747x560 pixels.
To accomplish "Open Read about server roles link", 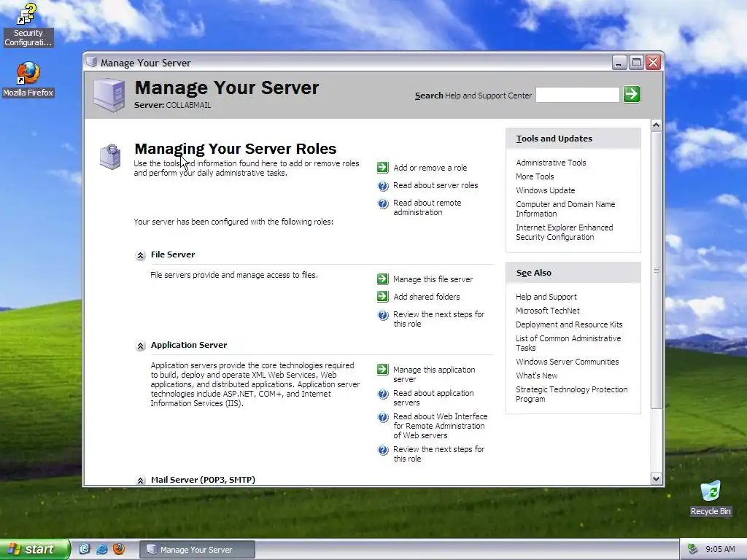I will coord(436,185).
